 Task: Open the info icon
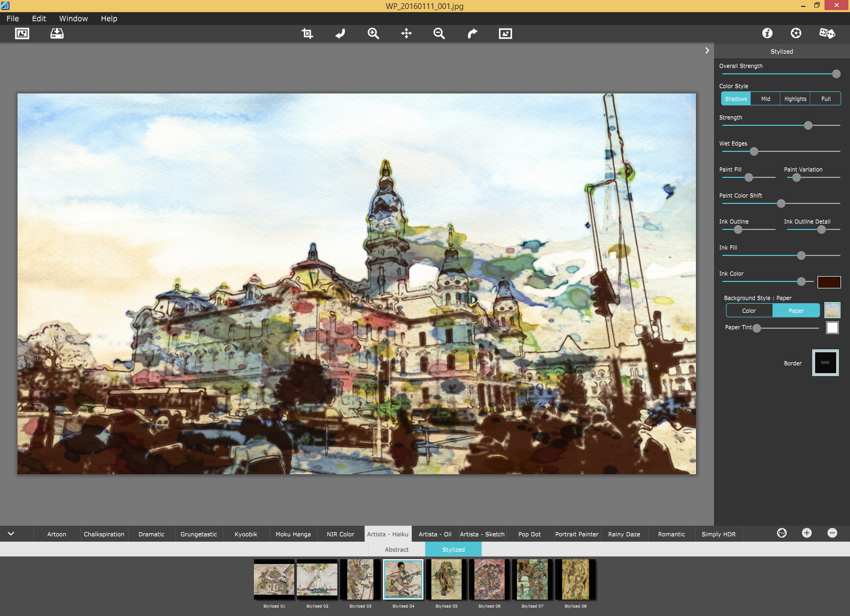click(x=767, y=33)
